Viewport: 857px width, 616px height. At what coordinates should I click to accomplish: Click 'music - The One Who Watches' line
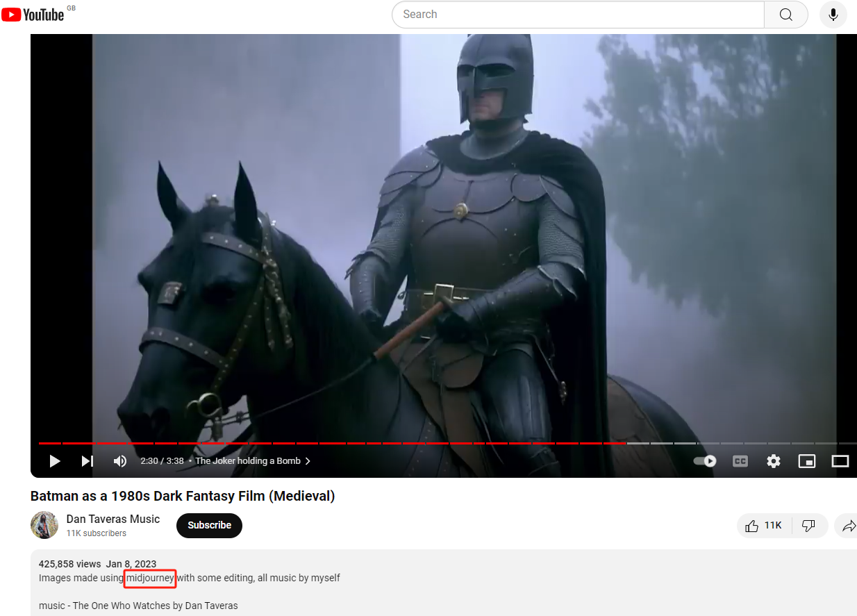pyautogui.click(x=138, y=606)
